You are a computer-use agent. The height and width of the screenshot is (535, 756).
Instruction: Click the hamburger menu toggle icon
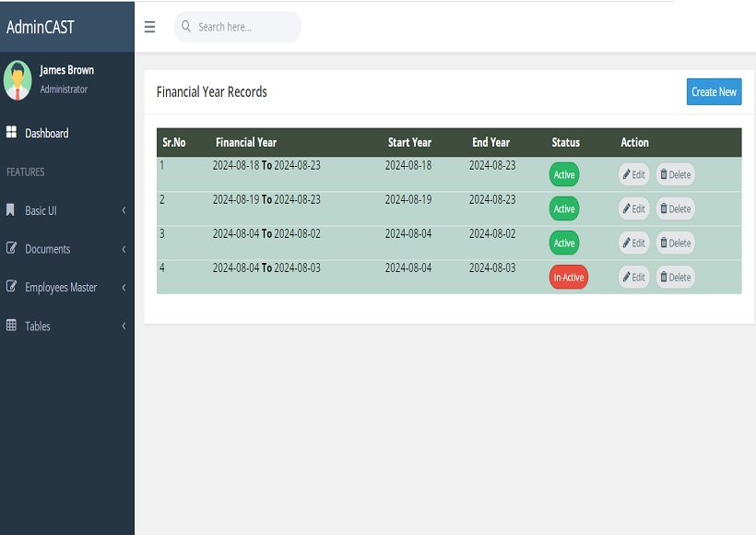[x=149, y=27]
